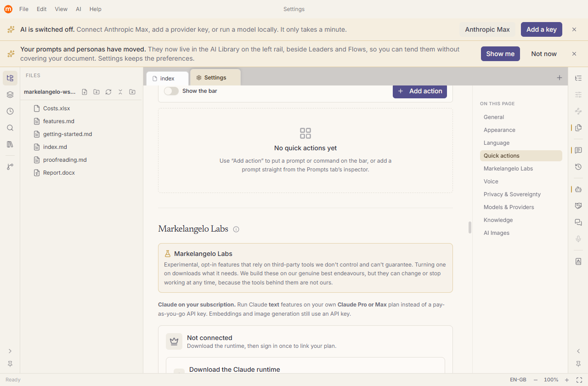Image resolution: width=588 pixels, height=386 pixels.
Task: Refresh the workspace file list
Action: [x=108, y=92]
